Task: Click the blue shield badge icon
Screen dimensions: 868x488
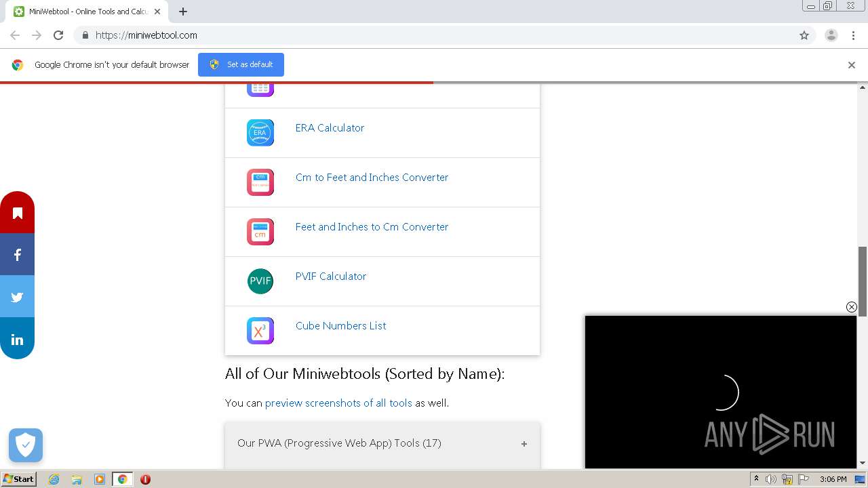Action: [x=26, y=445]
